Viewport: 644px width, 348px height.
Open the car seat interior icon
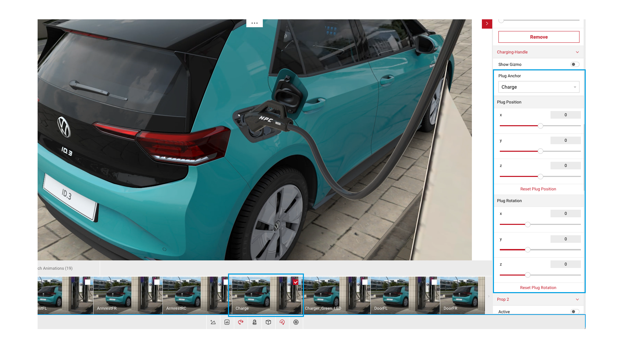[255, 322]
